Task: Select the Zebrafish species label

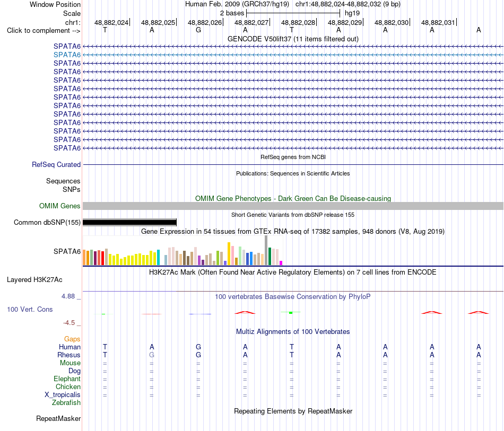Action: point(66,402)
